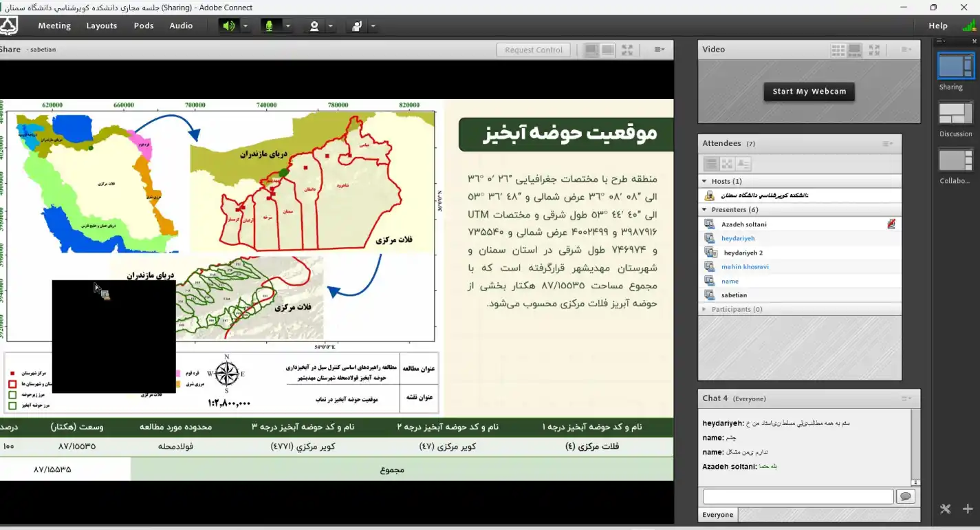980x530 pixels.
Task: Select Share pod second view-mode icon
Action: [608, 50]
